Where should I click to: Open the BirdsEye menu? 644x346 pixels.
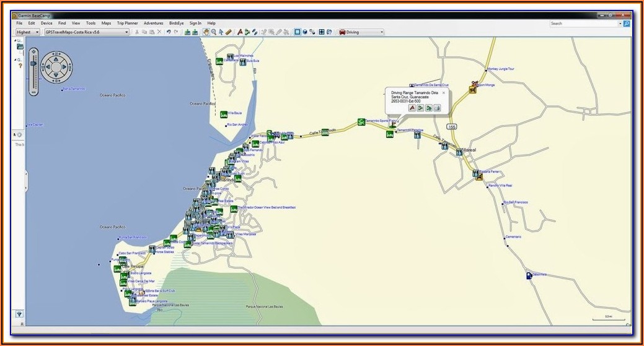click(177, 24)
